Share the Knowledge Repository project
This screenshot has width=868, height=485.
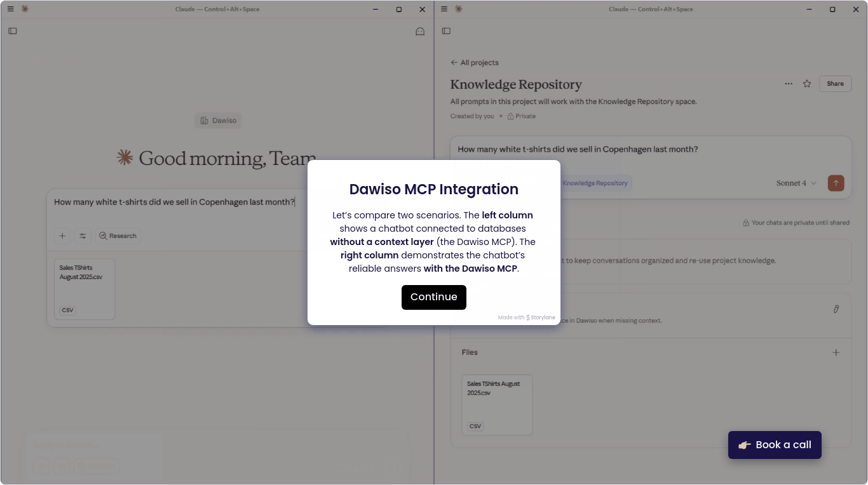tap(835, 83)
